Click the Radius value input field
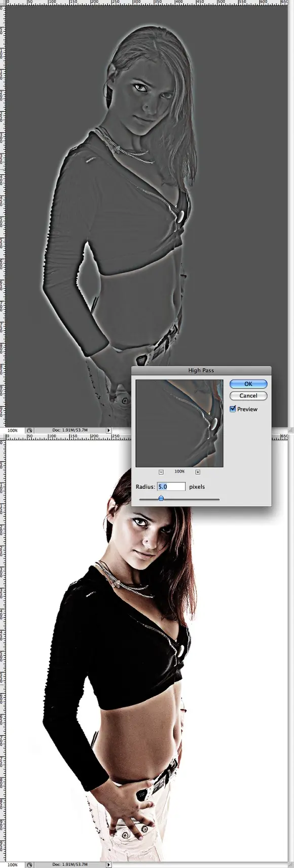 [x=171, y=486]
